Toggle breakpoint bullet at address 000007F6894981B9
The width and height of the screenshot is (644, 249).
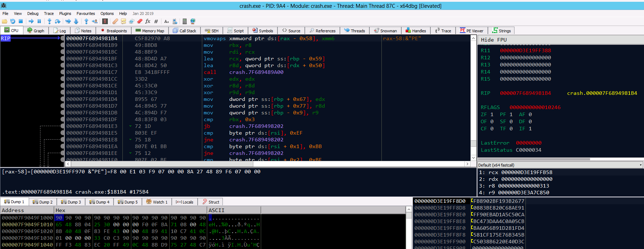62,45
